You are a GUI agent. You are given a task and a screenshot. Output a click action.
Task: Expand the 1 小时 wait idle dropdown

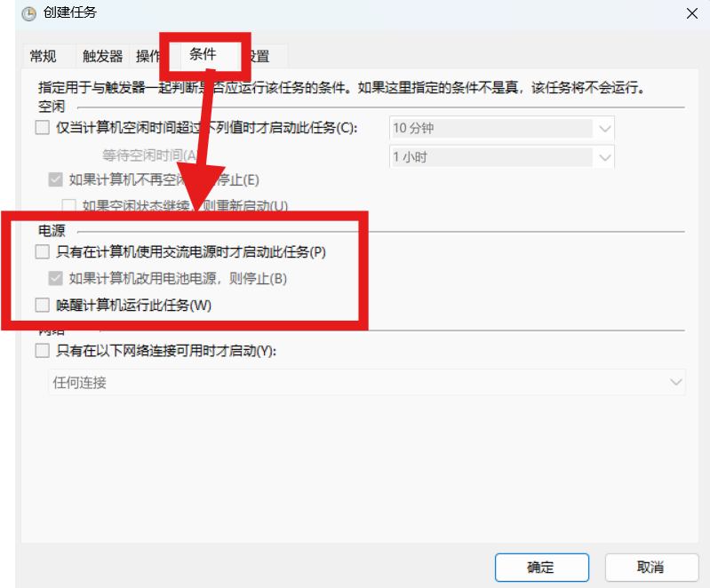tap(605, 157)
